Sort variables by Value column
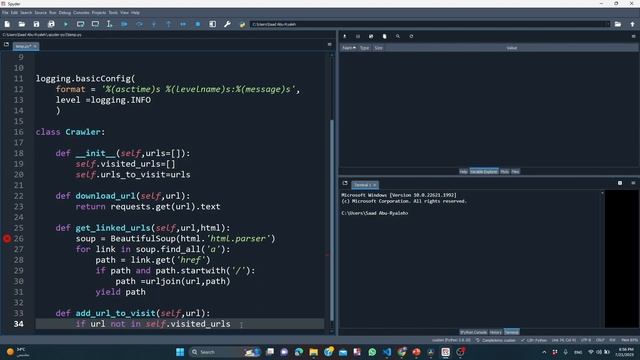The width and height of the screenshot is (640, 360). pos(512,48)
